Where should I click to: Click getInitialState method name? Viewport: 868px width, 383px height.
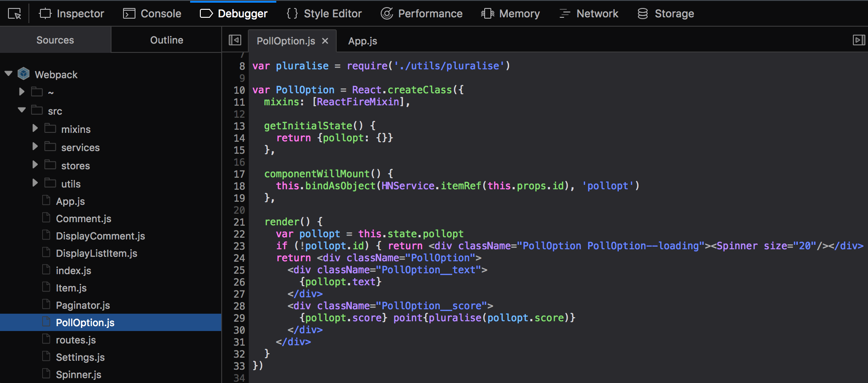pyautogui.click(x=308, y=126)
